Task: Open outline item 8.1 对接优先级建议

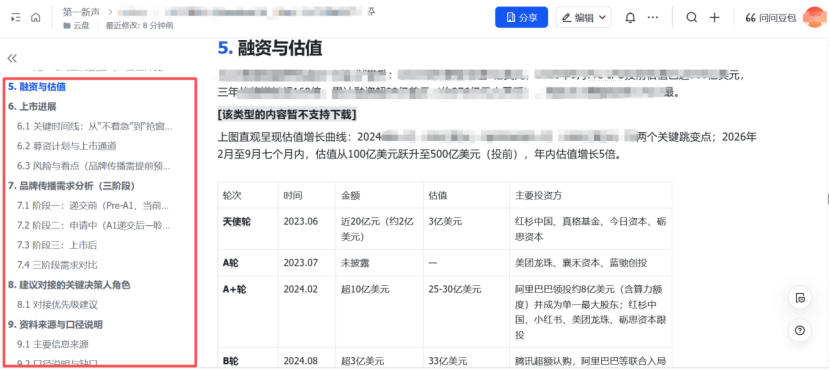Action: click(57, 305)
